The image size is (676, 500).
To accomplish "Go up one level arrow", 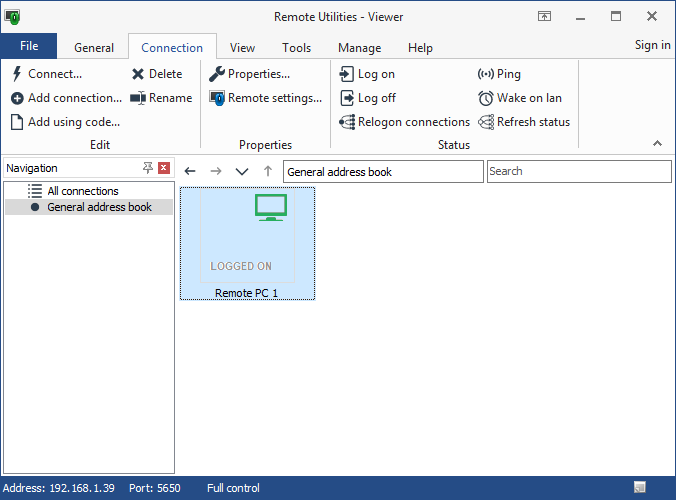I will [268, 171].
